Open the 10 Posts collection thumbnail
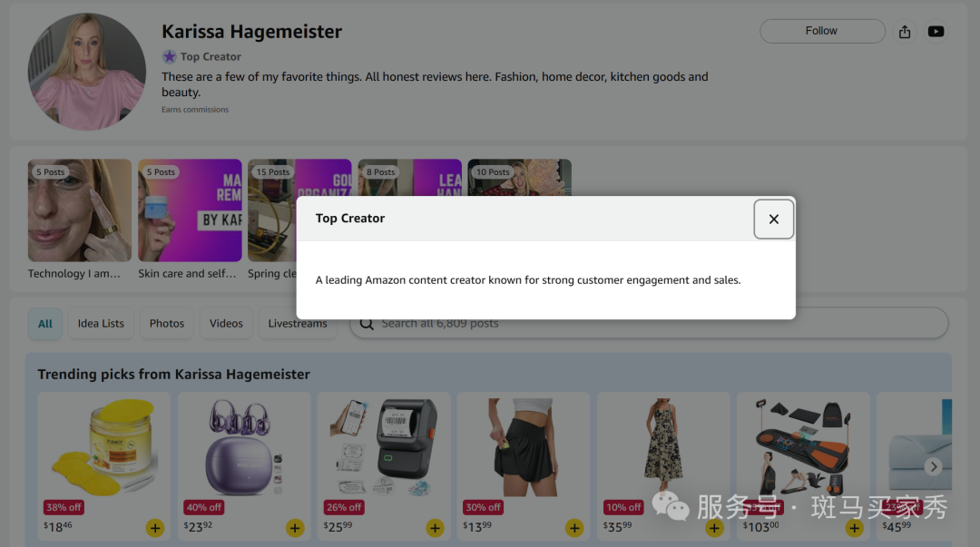 pos(519,178)
